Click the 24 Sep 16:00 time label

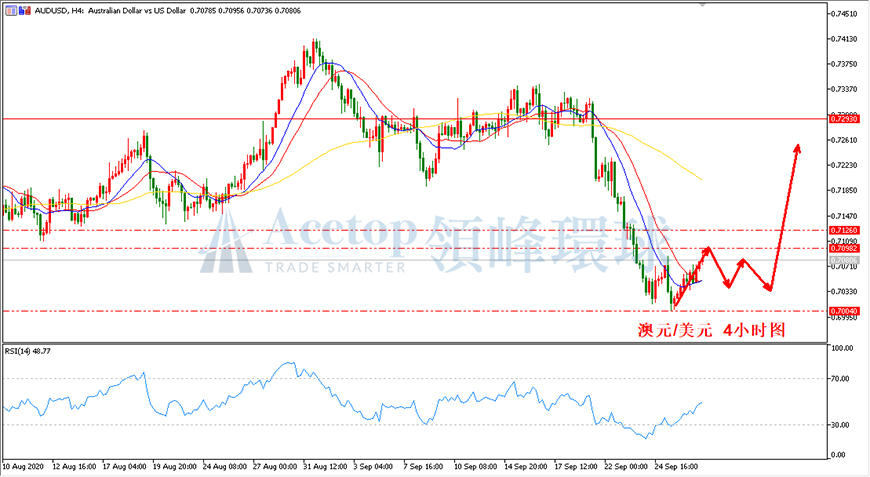676,466
